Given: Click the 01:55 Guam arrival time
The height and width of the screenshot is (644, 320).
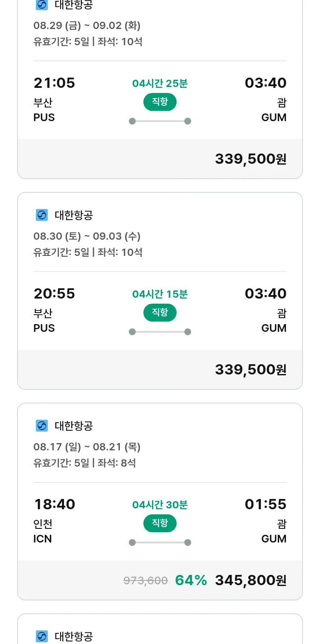Looking at the screenshot, I should (x=265, y=505).
